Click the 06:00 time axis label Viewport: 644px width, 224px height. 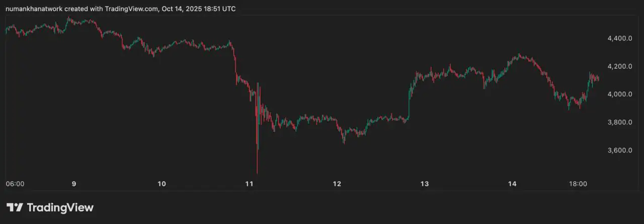tap(15, 184)
